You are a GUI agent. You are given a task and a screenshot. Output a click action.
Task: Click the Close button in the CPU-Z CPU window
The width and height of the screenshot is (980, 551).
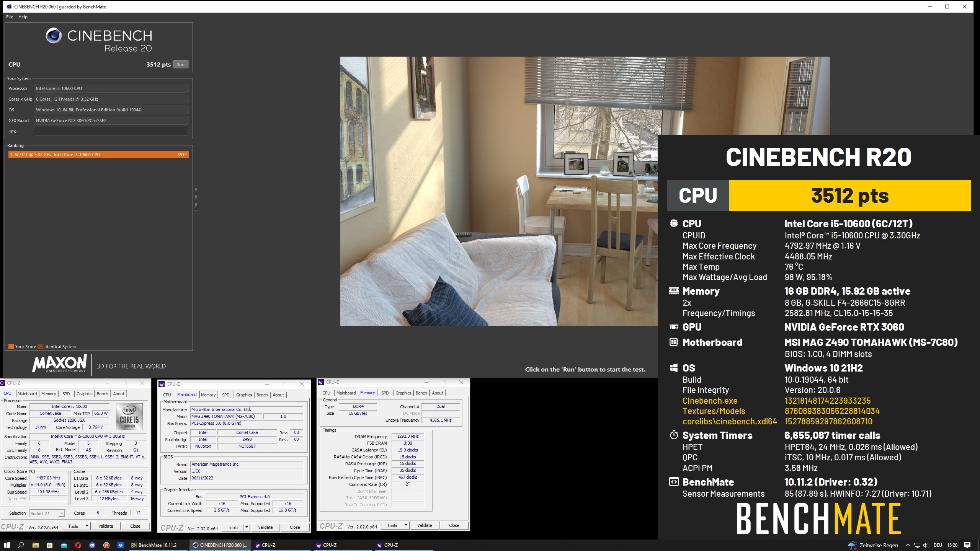(x=135, y=526)
